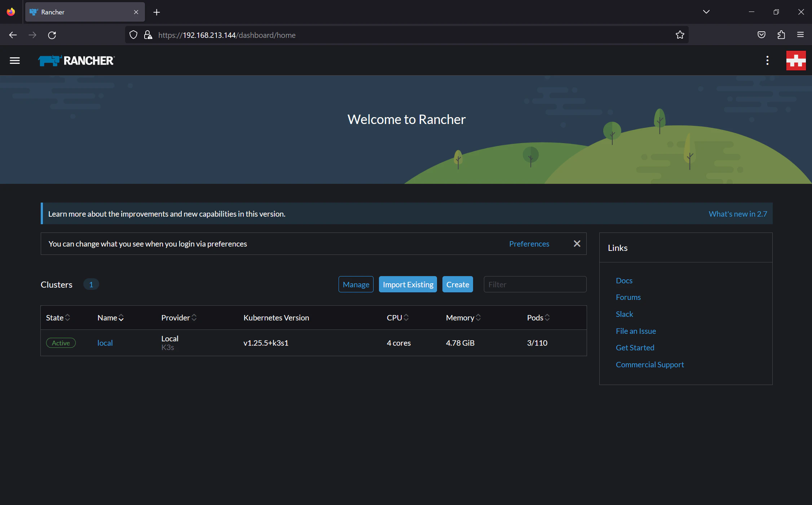Screen dimensions: 812x505
Task: Click the Active state badge
Action: click(x=61, y=343)
